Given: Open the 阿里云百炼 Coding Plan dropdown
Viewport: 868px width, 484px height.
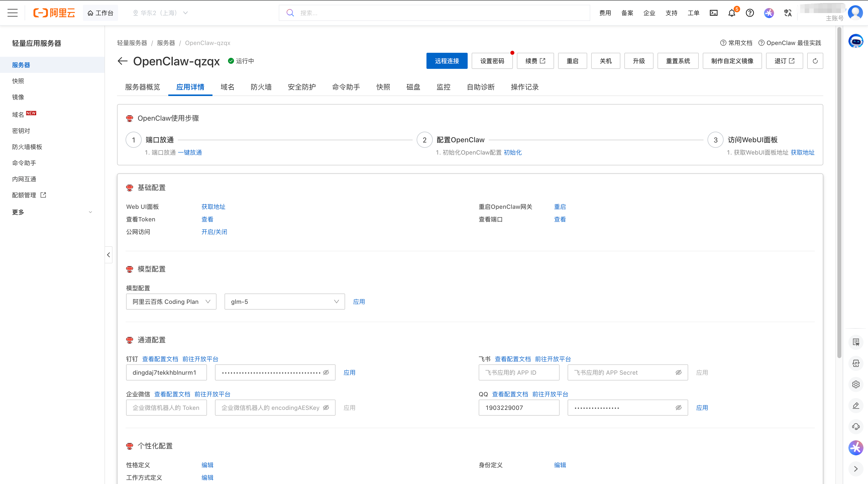Looking at the screenshot, I should [x=171, y=302].
